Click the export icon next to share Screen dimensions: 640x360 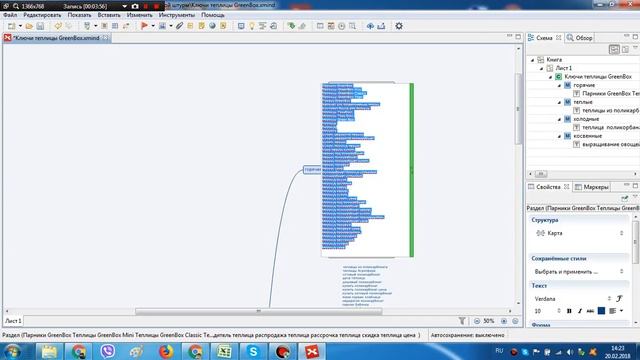point(381,26)
